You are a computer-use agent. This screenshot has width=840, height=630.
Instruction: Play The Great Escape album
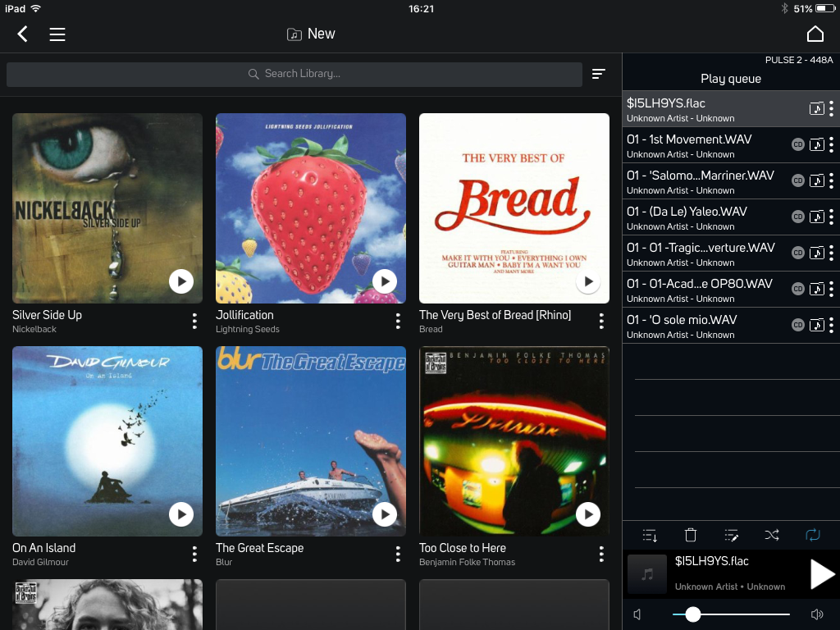click(x=385, y=514)
